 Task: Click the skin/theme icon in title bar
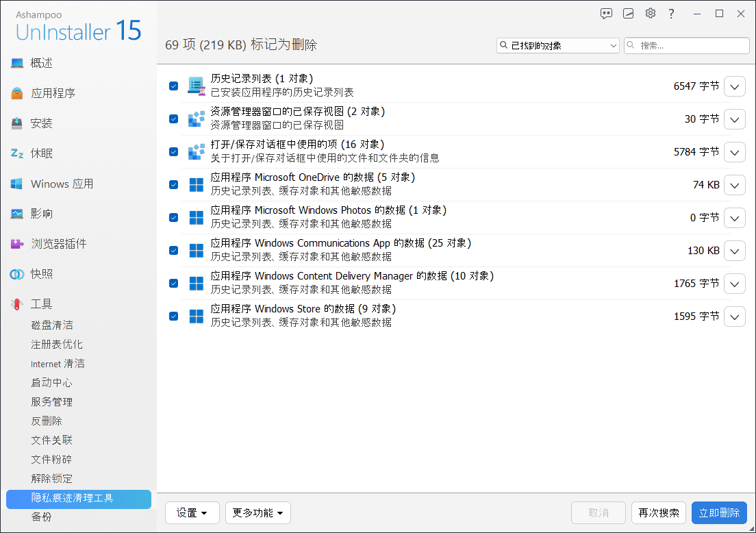point(628,14)
